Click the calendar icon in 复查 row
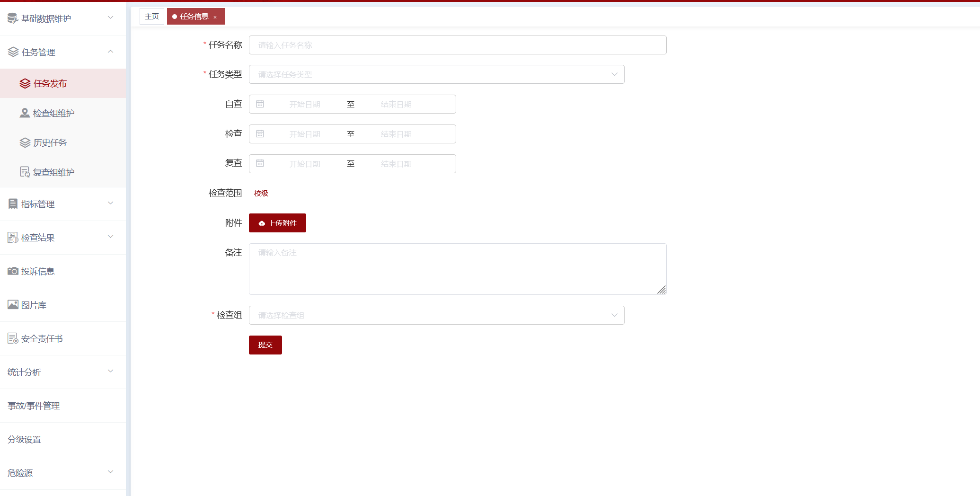 tap(260, 163)
